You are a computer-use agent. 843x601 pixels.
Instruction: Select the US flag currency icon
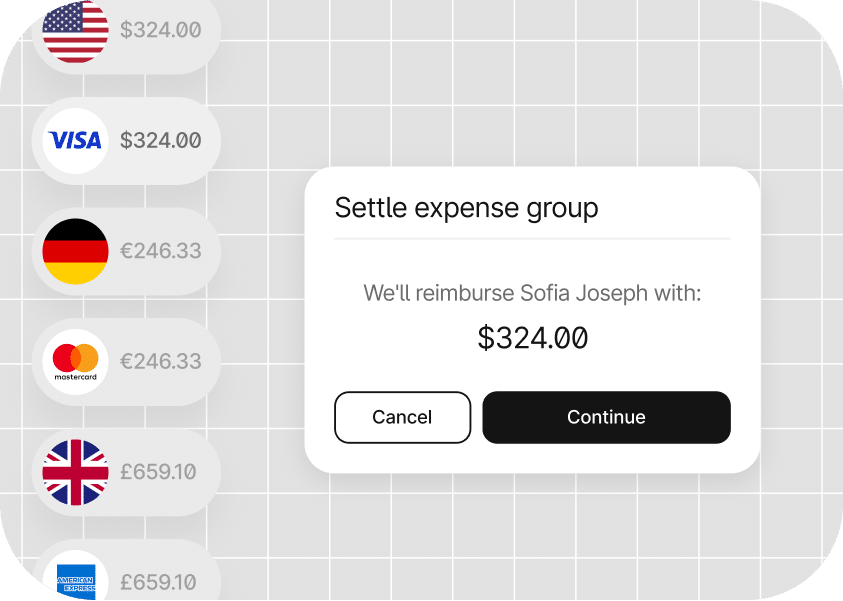[x=75, y=30]
